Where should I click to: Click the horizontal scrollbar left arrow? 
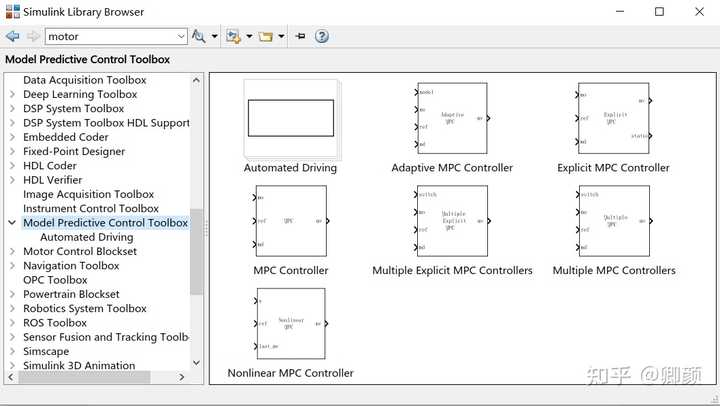click(x=11, y=377)
